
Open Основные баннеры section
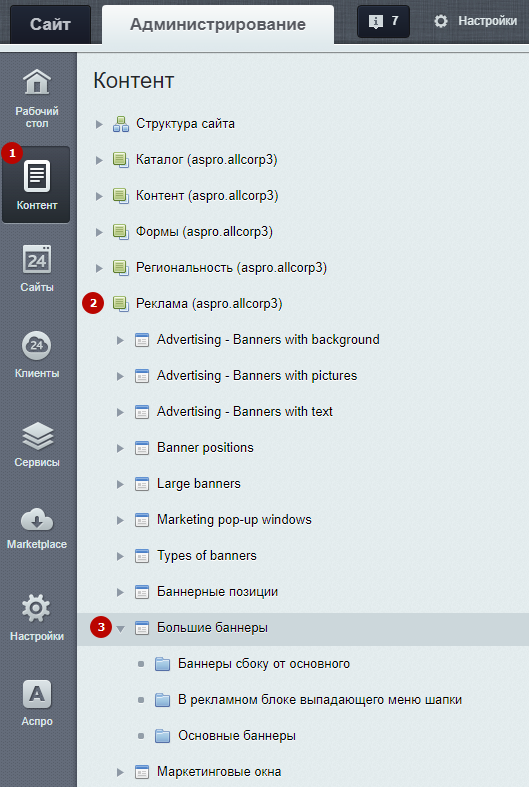point(237,736)
